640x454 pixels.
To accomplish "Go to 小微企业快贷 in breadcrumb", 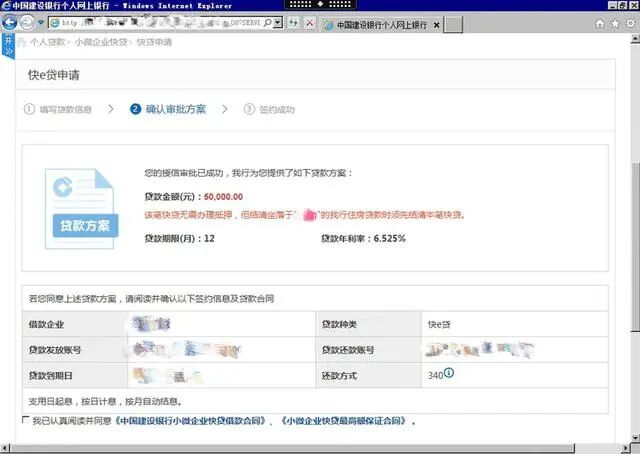I will (101, 42).
